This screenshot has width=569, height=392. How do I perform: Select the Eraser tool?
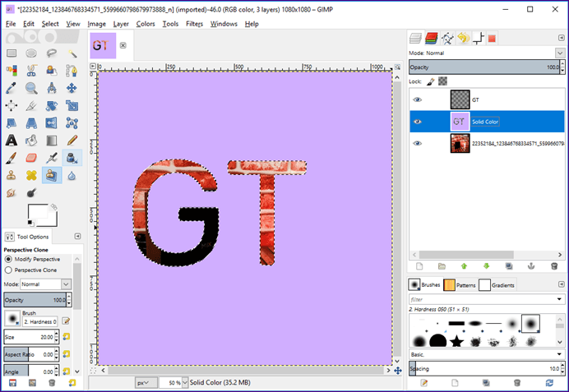pyautogui.click(x=31, y=158)
